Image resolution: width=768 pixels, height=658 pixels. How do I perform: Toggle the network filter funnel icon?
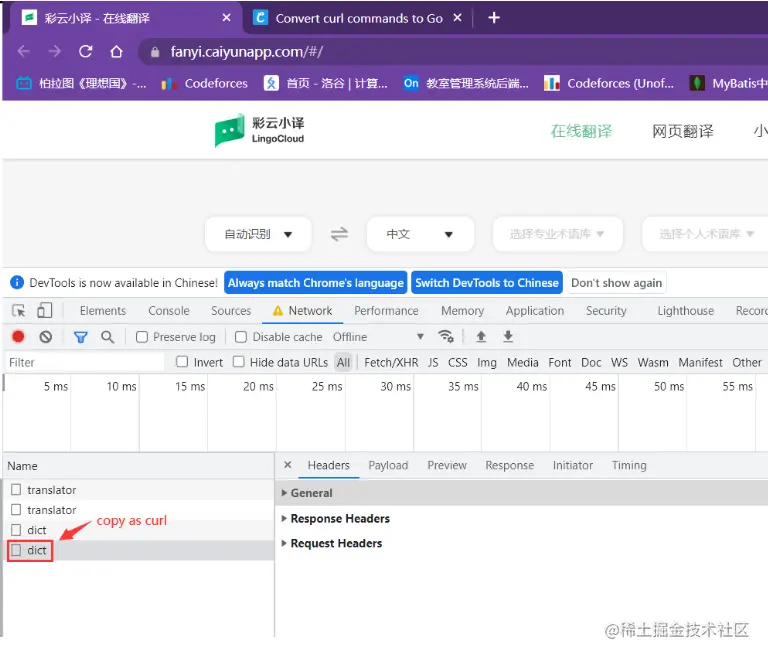click(81, 337)
